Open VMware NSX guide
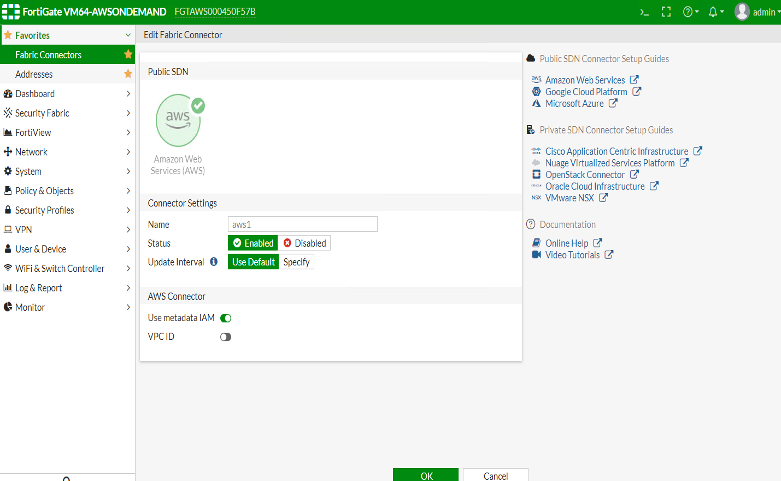The image size is (781, 481). [x=569, y=198]
